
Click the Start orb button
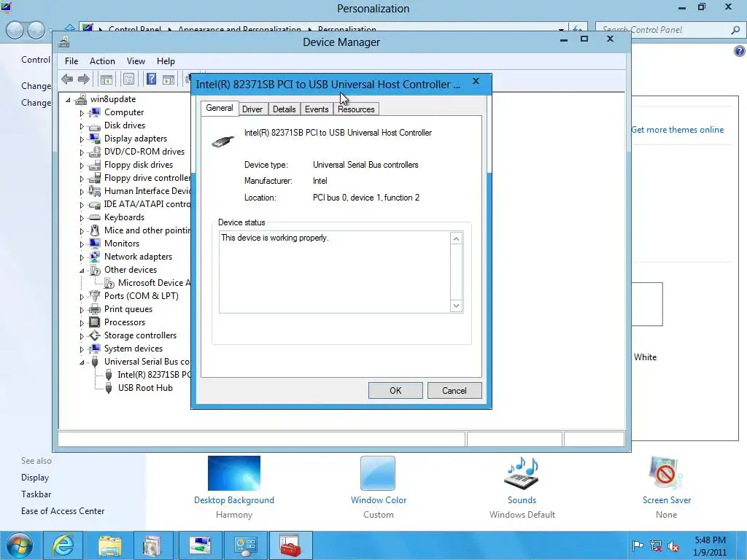click(x=18, y=545)
